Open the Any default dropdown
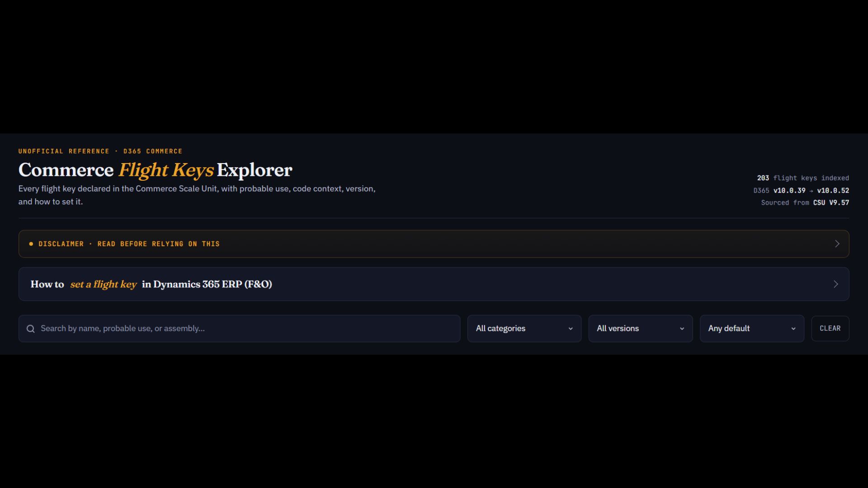868x488 pixels. [x=752, y=328]
